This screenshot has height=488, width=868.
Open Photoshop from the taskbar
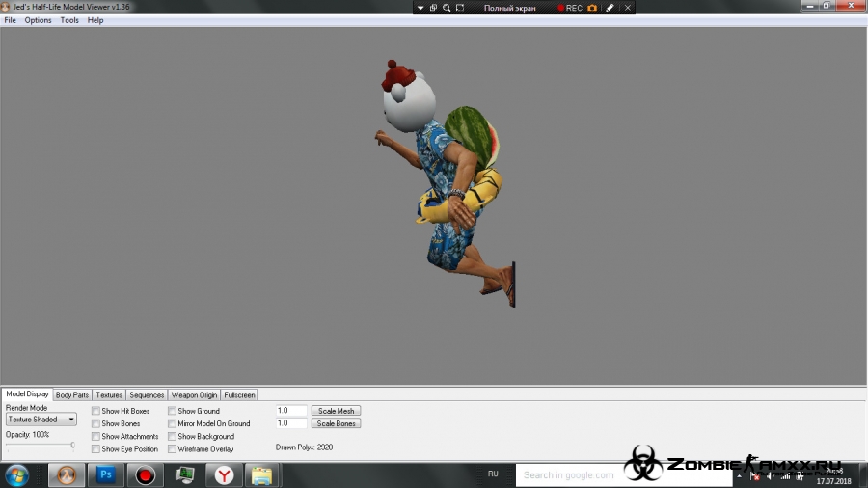point(106,475)
